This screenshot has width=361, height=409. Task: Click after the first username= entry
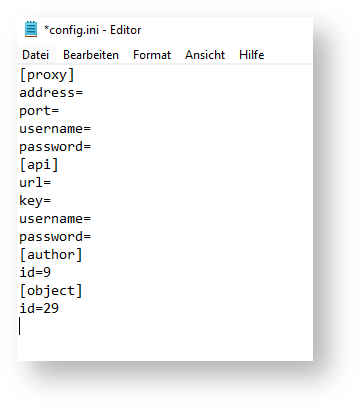[91, 128]
